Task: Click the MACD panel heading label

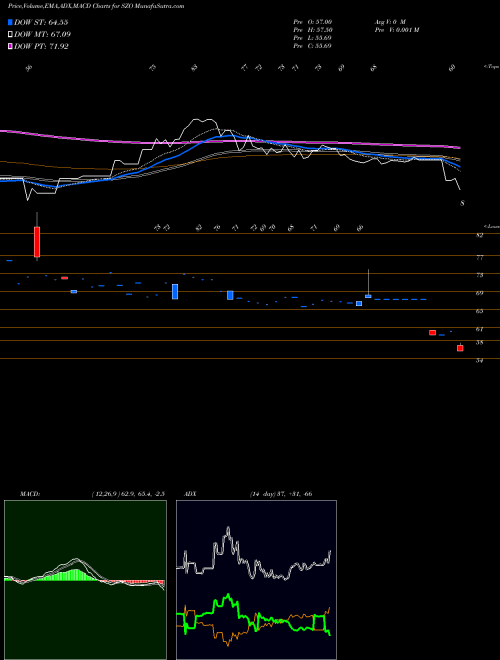Action: [x=29, y=493]
